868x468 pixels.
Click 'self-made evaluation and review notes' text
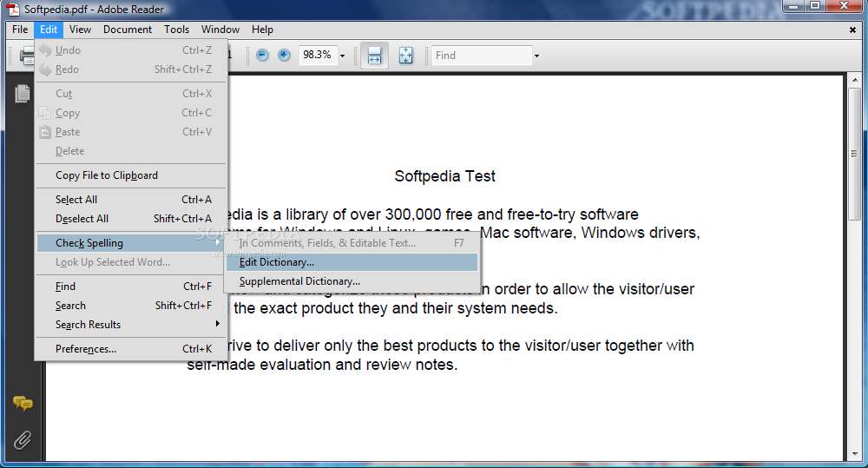[x=322, y=365]
